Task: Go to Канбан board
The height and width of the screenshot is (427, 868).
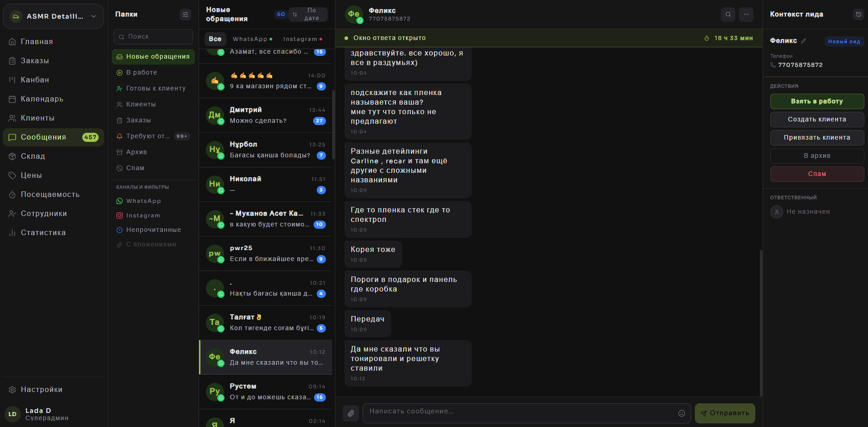Action: (x=54, y=80)
